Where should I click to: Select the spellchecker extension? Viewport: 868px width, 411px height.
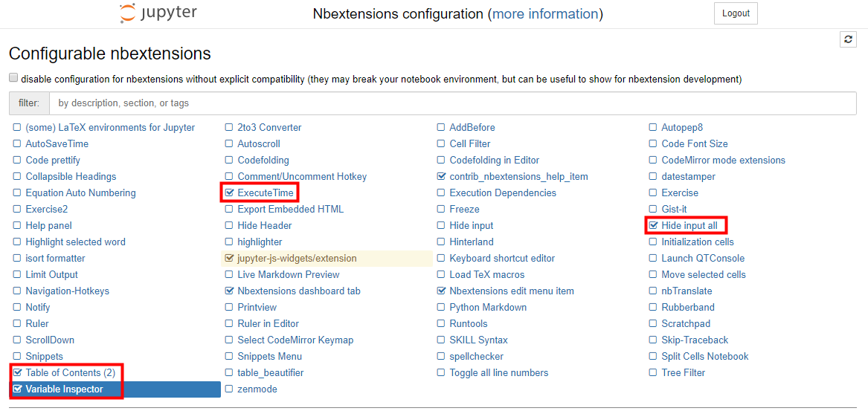pos(477,356)
